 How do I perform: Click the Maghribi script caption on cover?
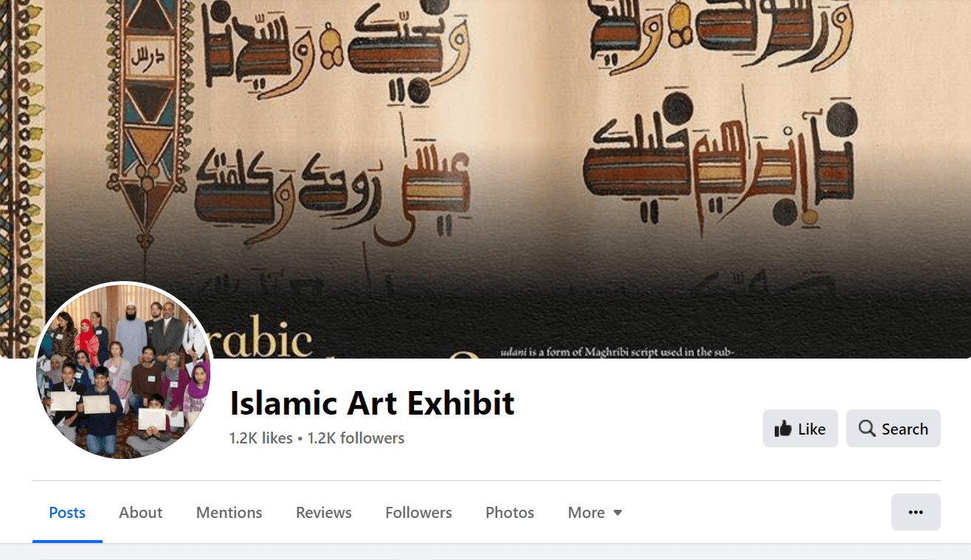click(x=617, y=352)
